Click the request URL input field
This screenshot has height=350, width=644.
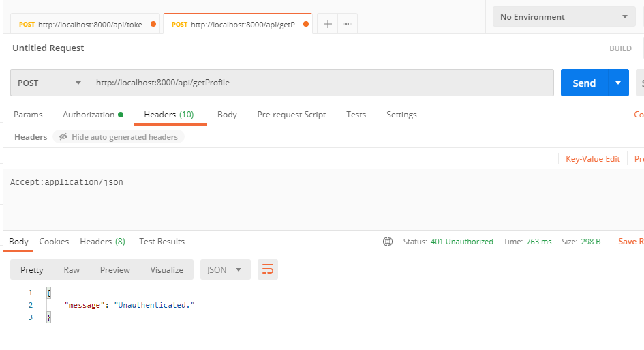pos(321,83)
